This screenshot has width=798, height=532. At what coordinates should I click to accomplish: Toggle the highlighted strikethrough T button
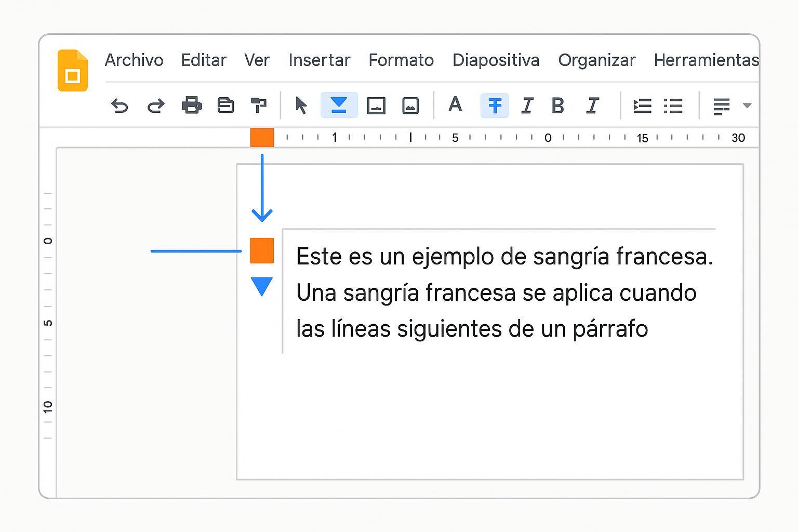point(495,105)
